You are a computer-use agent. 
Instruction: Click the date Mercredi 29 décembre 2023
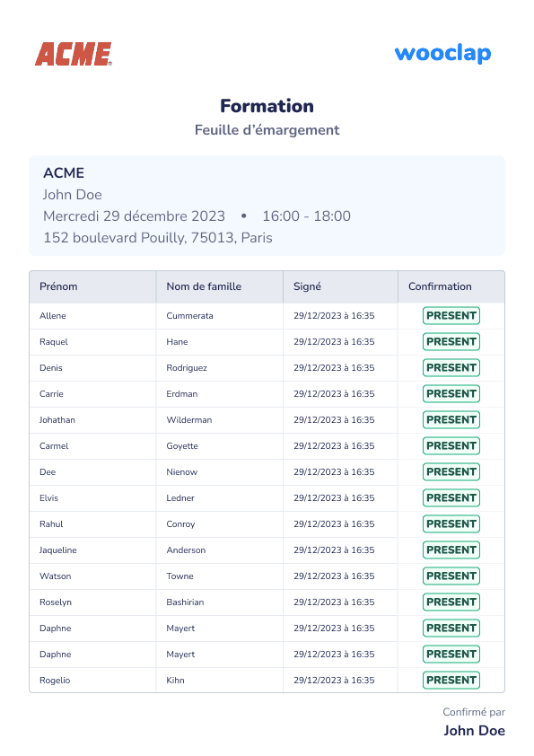click(x=134, y=216)
